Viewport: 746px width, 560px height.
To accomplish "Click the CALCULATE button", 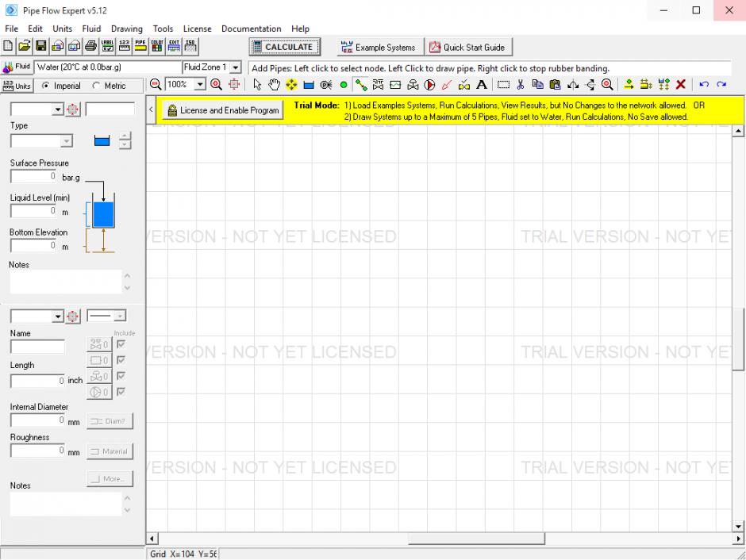I will (284, 47).
